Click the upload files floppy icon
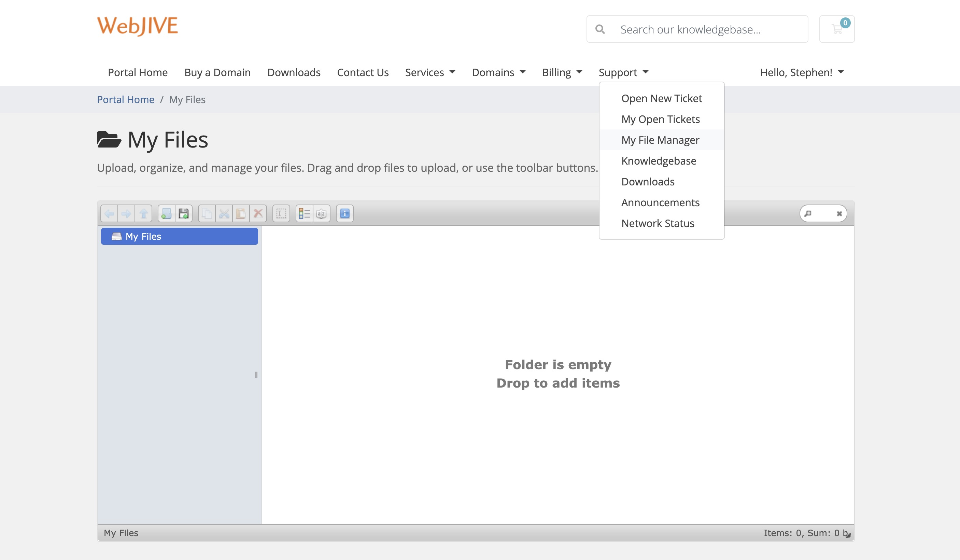Image resolution: width=960 pixels, height=560 pixels. click(184, 213)
